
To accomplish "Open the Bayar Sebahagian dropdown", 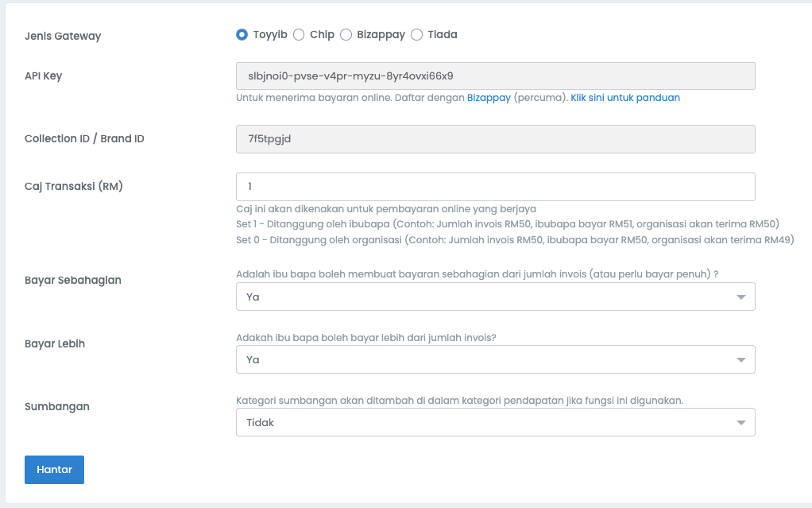I will (495, 297).
